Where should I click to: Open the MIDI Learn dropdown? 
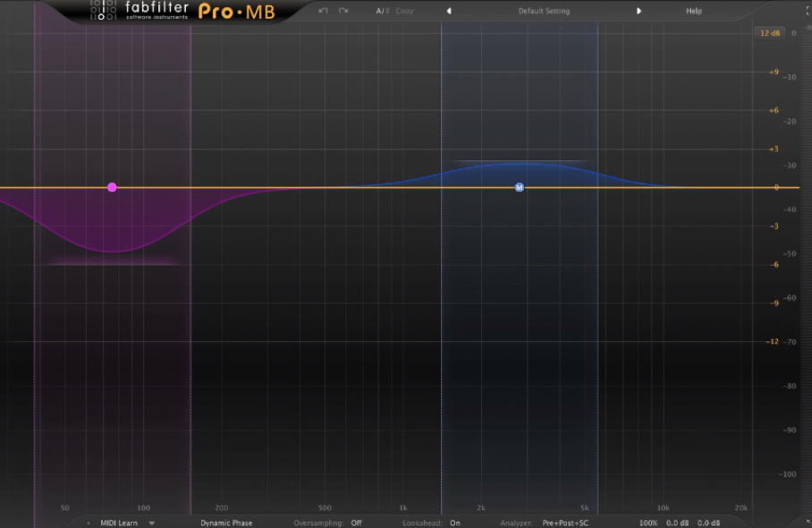pyautogui.click(x=123, y=522)
